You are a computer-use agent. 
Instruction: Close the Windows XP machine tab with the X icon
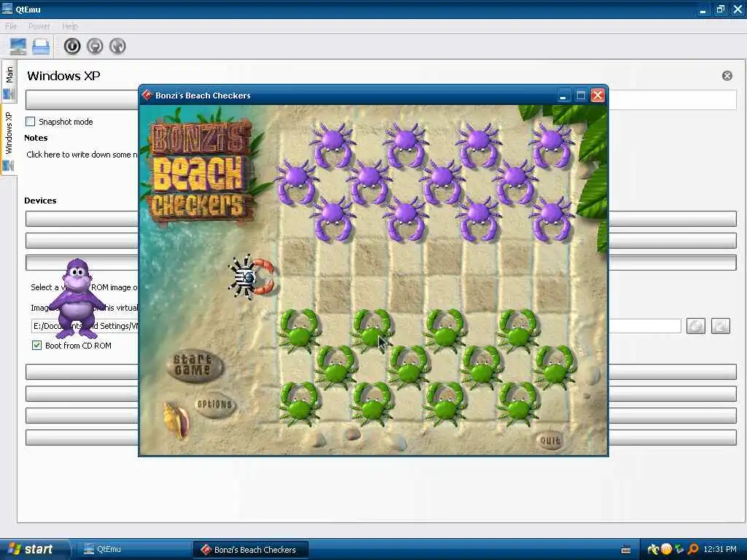pos(727,76)
